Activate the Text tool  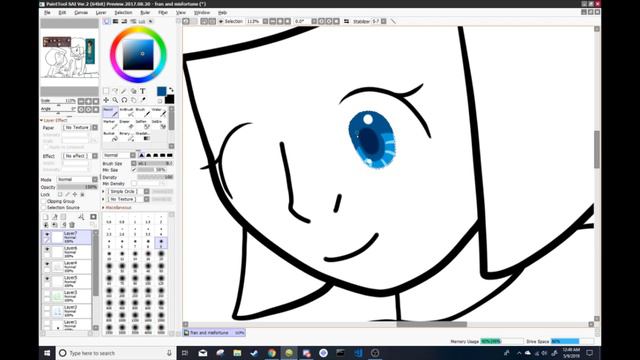pos(143,91)
